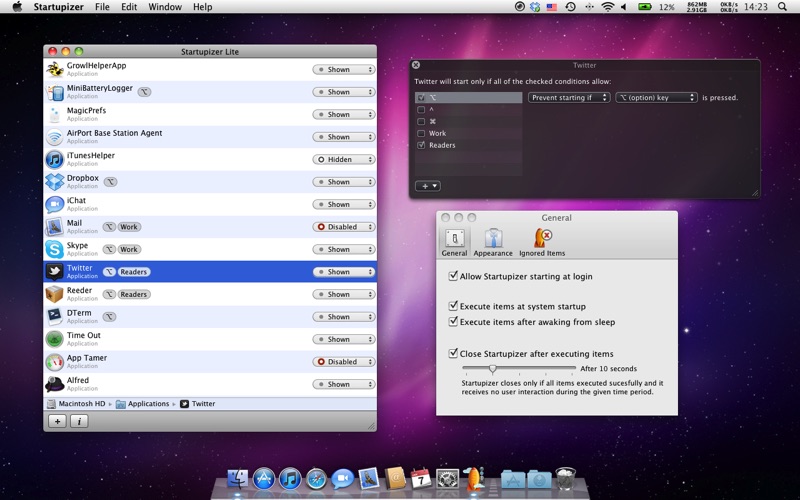This screenshot has width=800, height=500.
Task: Toggle the command-key (⌘) condition checkbox
Action: (x=421, y=121)
